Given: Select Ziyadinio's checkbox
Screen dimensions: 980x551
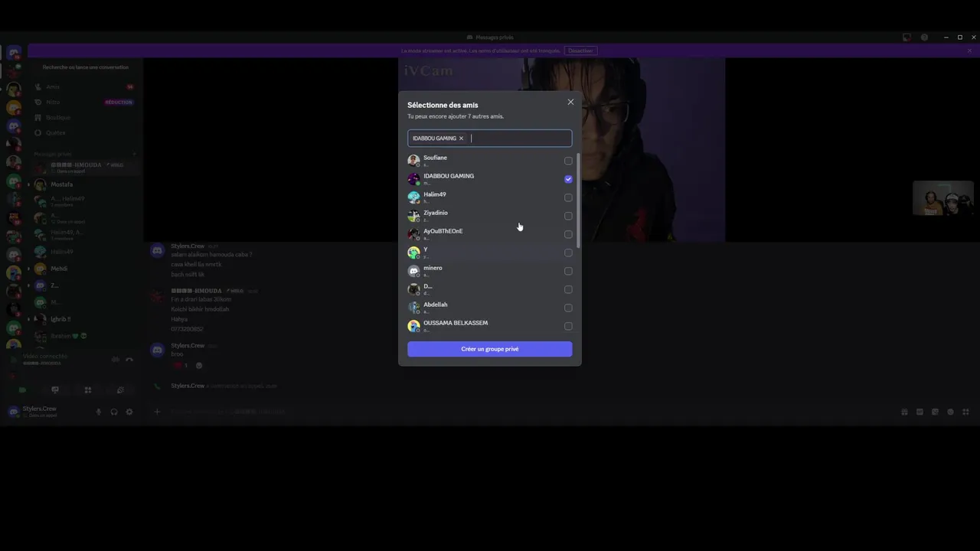Looking at the screenshot, I should point(568,216).
